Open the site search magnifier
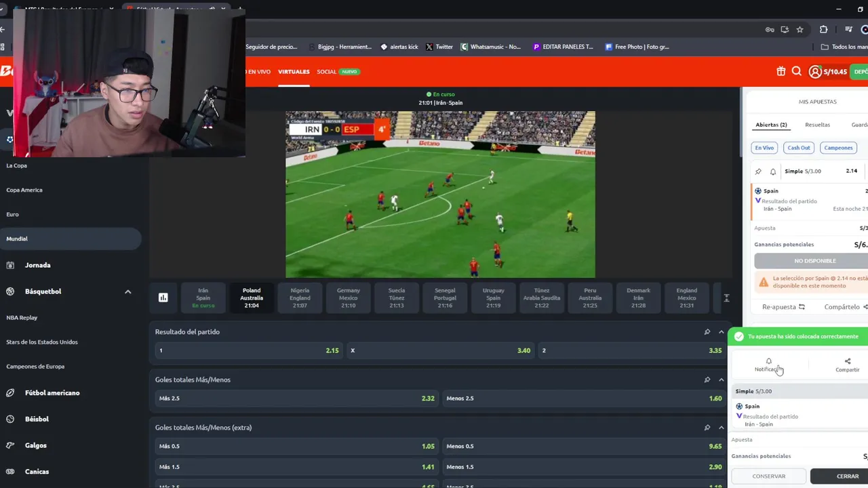The image size is (868, 488). (797, 71)
